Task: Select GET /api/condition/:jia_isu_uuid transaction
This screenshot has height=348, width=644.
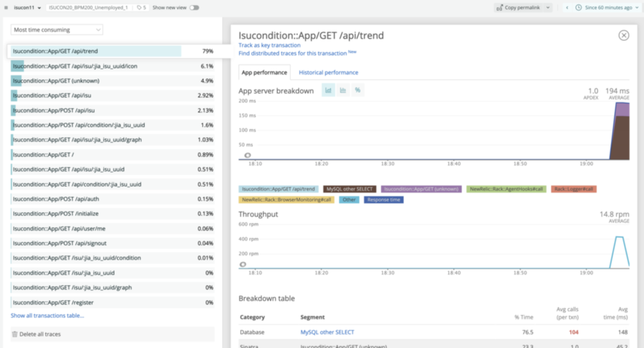Action: point(113,184)
